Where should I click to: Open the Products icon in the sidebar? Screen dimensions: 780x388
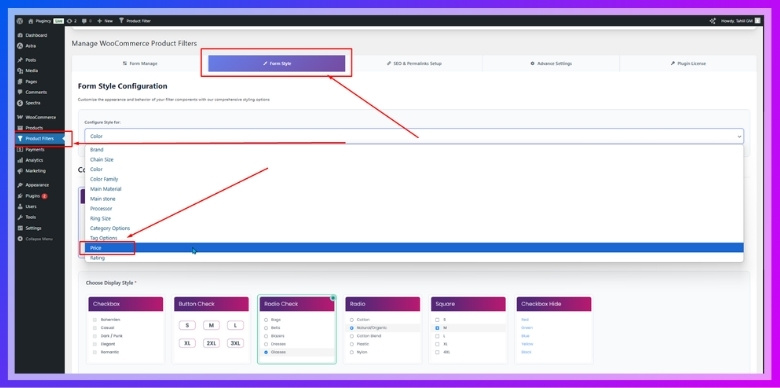point(20,128)
